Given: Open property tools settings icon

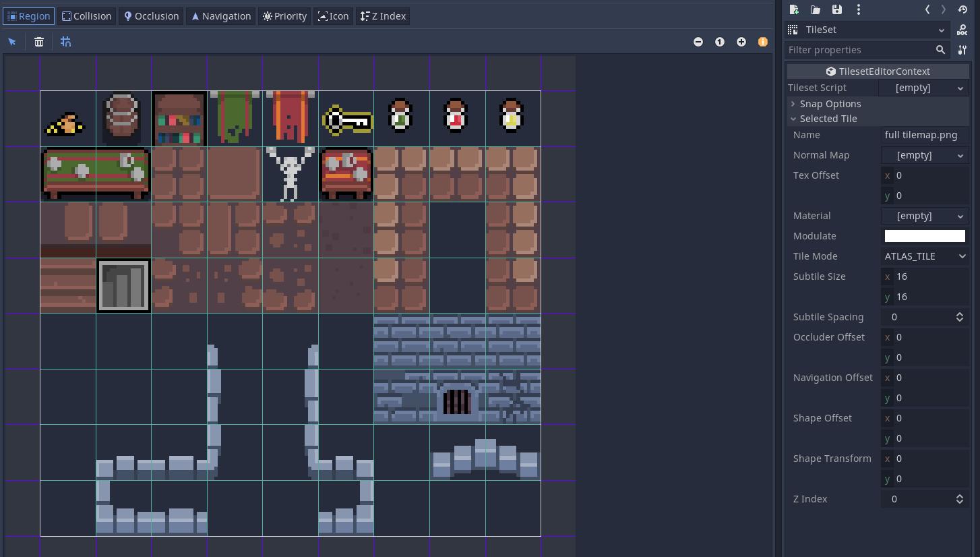Looking at the screenshot, I should tap(962, 50).
